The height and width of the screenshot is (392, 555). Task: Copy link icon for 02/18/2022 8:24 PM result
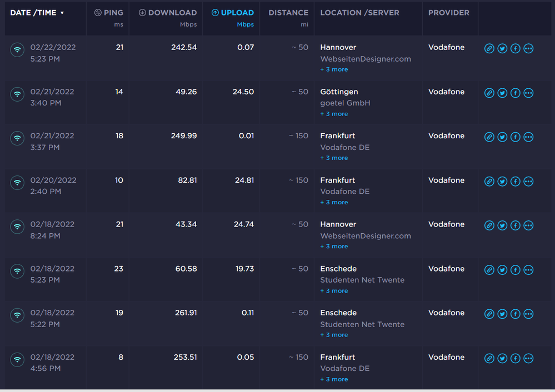coord(489,225)
